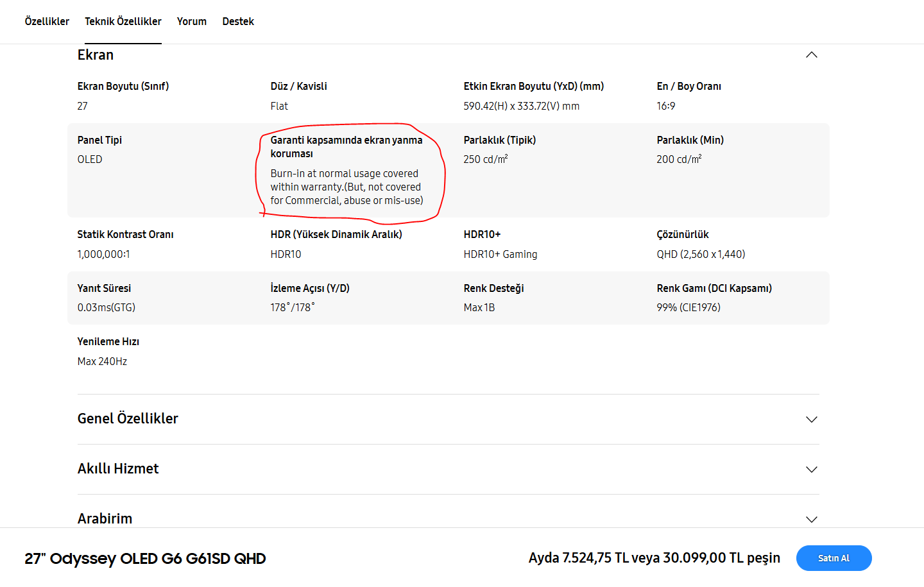
Task: Click the Burn-in warranty description text
Action: [x=347, y=187]
